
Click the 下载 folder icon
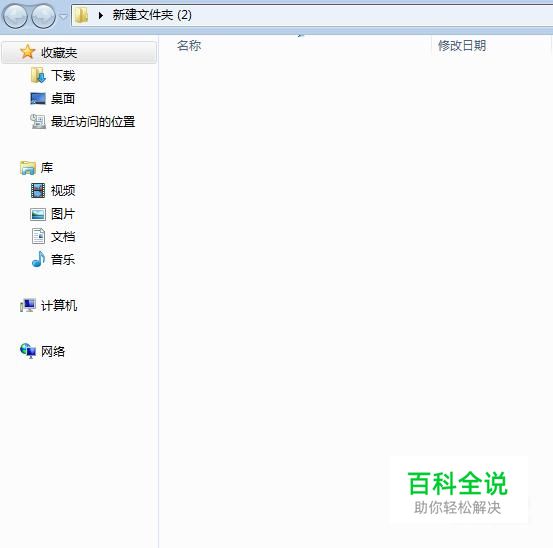click(38, 75)
